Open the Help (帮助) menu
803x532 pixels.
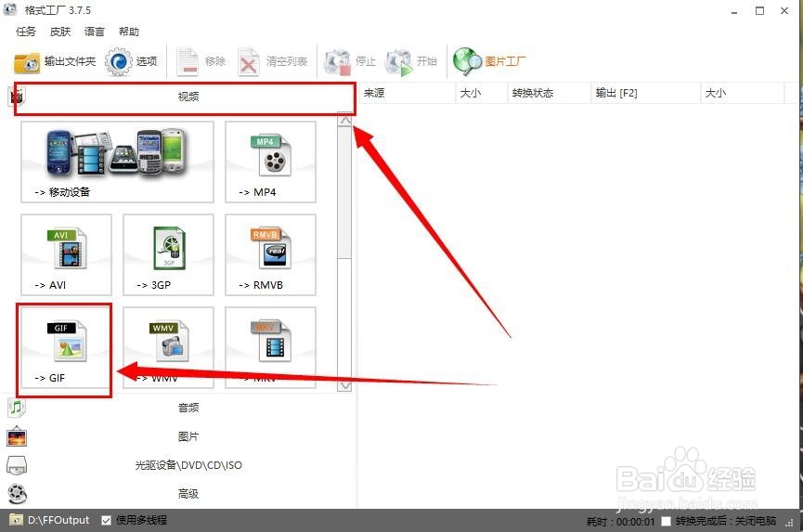(x=128, y=32)
